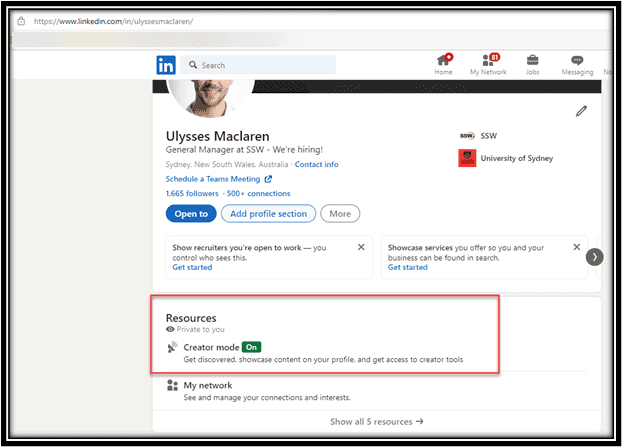Open the More options dropdown
622x447 pixels.
click(x=340, y=213)
